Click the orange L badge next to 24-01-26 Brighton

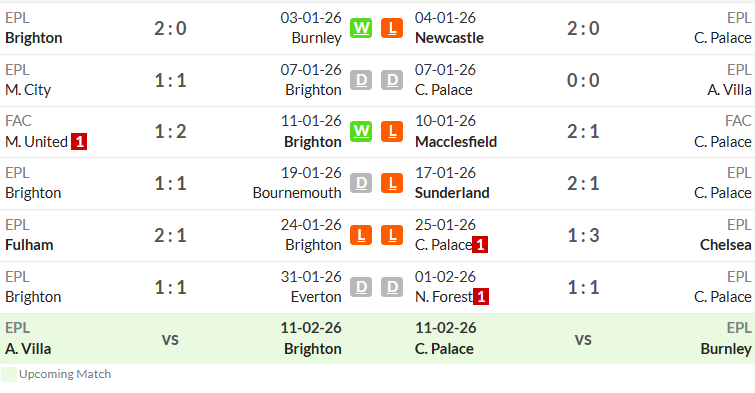point(361,235)
